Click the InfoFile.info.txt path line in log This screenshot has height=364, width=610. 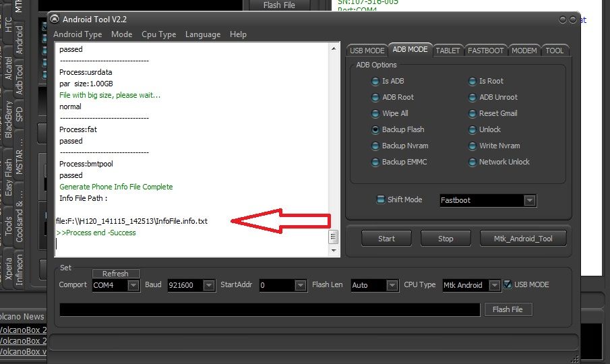click(x=132, y=221)
